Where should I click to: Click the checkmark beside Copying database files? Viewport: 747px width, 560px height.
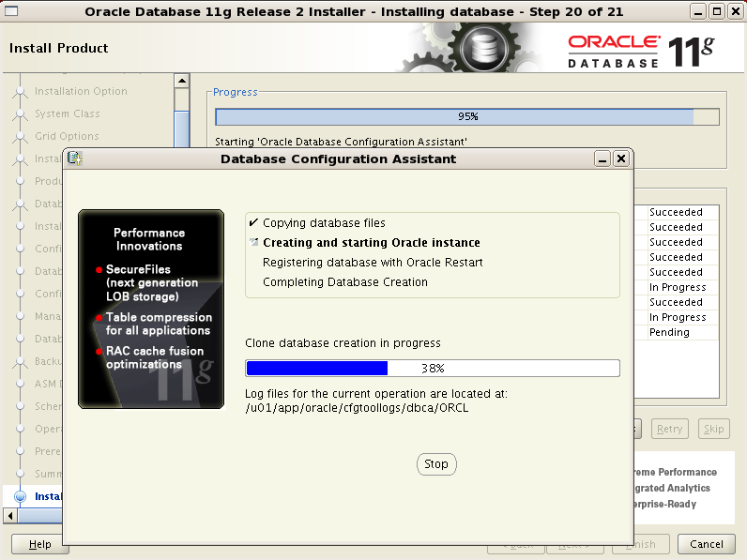(253, 223)
